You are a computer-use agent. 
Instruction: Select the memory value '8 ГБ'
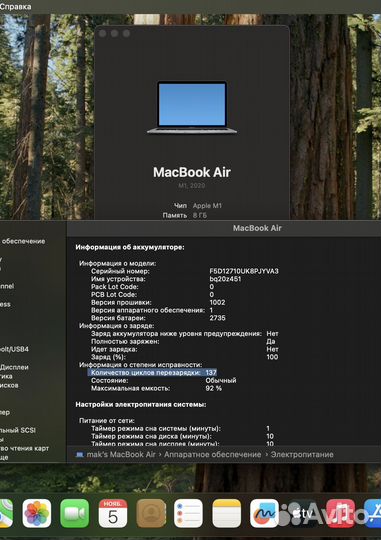tap(200, 215)
